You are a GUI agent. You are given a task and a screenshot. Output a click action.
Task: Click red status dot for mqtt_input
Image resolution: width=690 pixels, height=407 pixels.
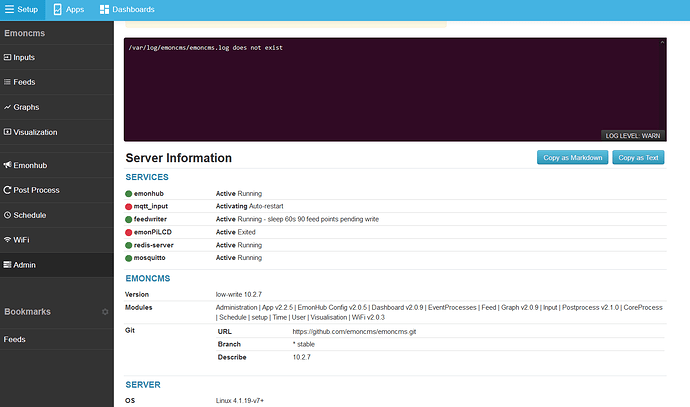click(128, 206)
